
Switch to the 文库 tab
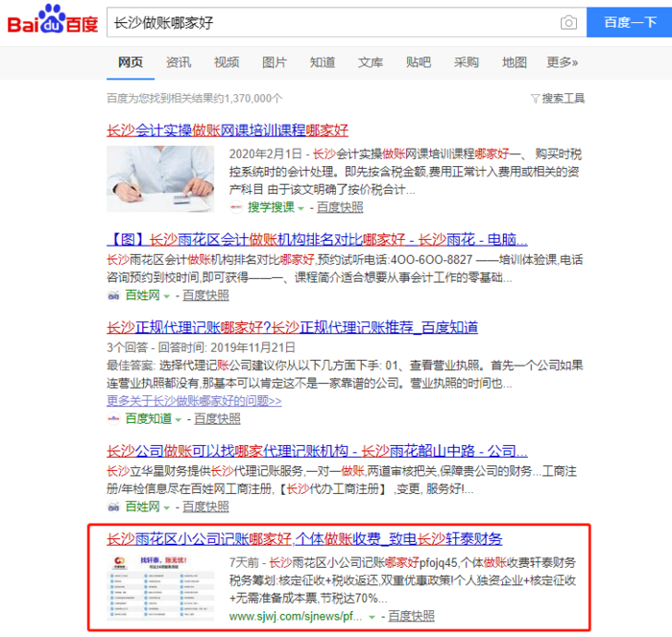click(371, 62)
